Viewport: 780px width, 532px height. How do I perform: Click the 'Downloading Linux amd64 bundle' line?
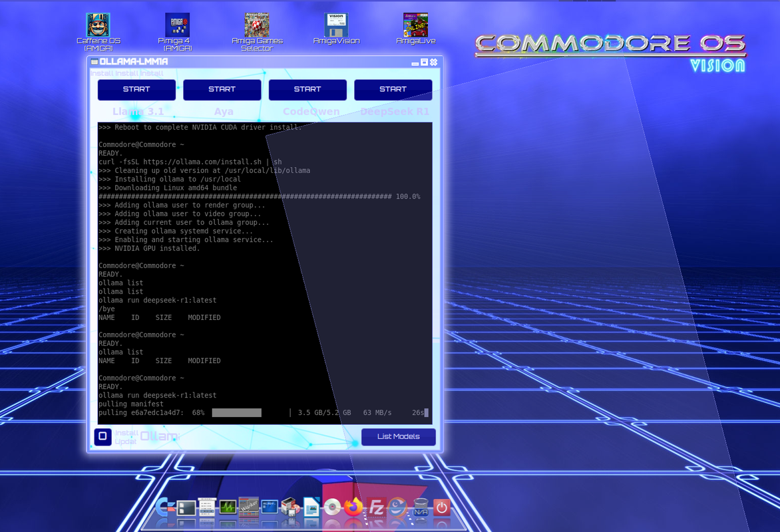tap(168, 188)
